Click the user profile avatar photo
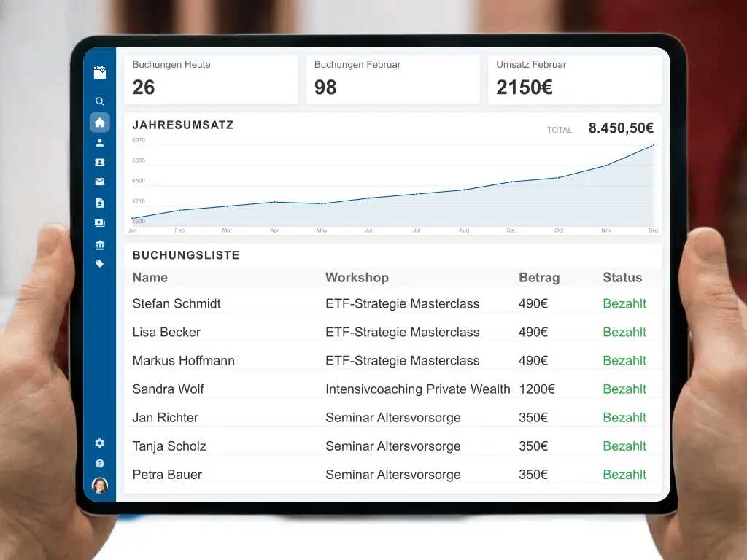The width and height of the screenshot is (747, 560). tap(100, 485)
